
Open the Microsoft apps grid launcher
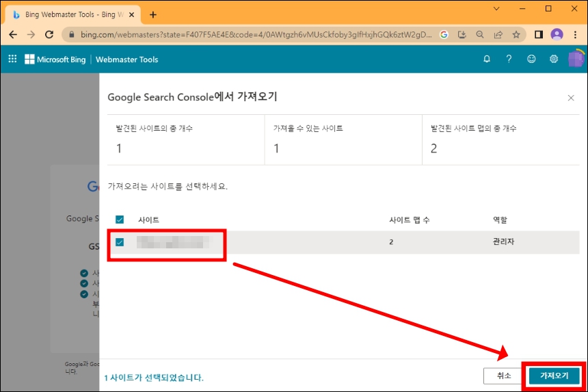point(12,59)
